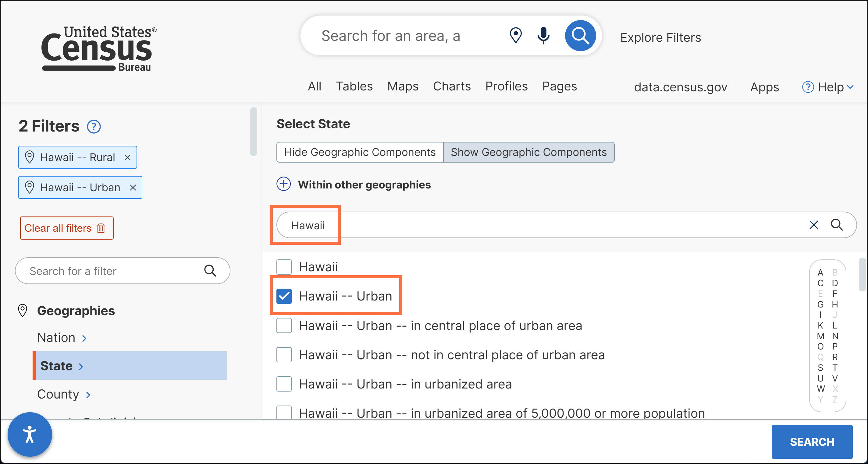Open the Filters help question mark icon
The height and width of the screenshot is (464, 868).
pyautogui.click(x=94, y=127)
